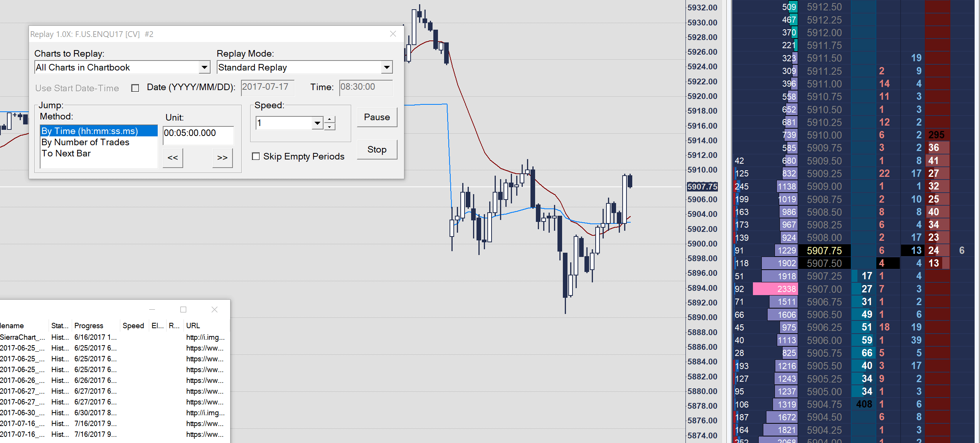Close the download list window
This screenshot has width=980, height=443.
[x=215, y=309]
